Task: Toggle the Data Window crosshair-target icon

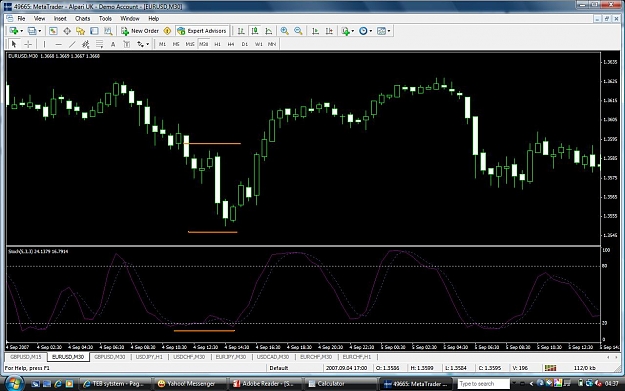Action: 67,31
